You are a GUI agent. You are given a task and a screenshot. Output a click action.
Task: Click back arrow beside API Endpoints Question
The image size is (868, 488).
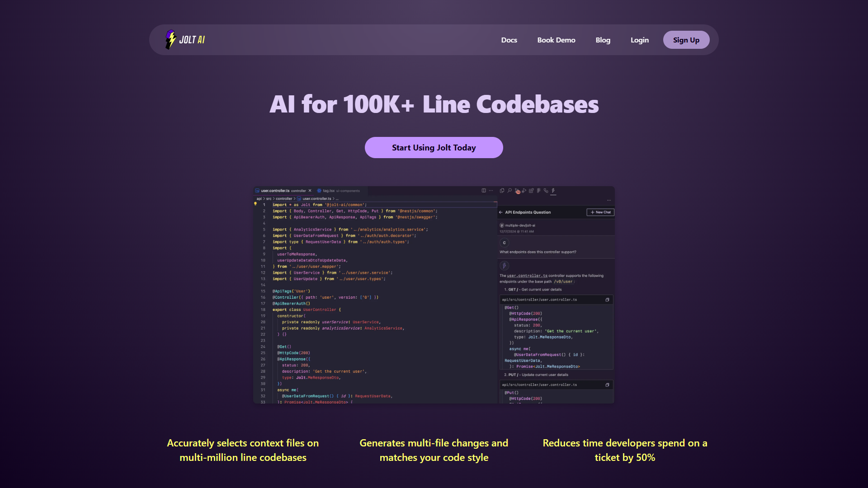pos(500,212)
